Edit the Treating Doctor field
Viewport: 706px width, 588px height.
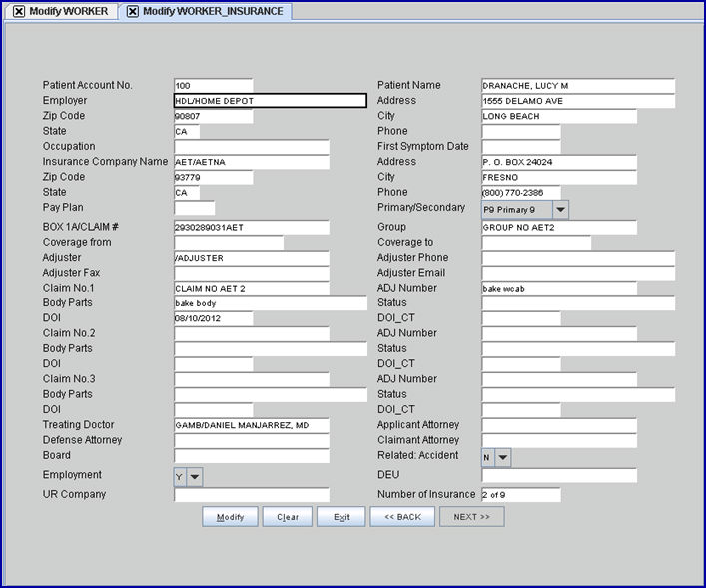click(252, 425)
